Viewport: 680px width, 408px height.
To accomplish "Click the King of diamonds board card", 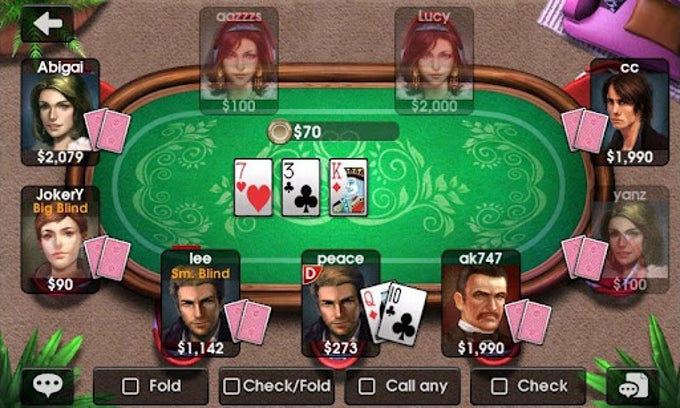I will click(349, 187).
